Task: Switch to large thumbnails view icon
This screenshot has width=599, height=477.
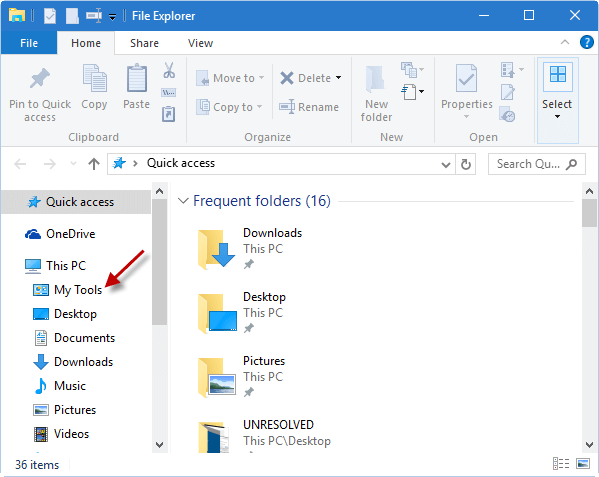Action: [x=583, y=464]
